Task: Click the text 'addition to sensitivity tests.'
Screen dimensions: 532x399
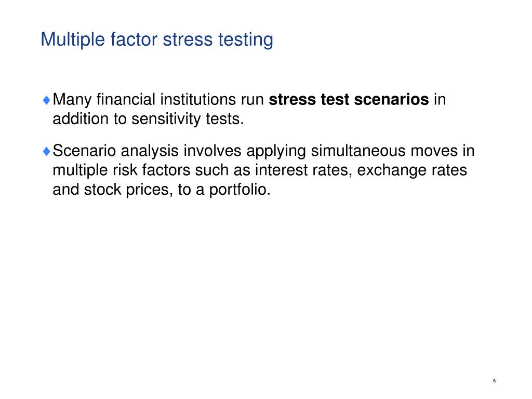Action: [x=148, y=119]
